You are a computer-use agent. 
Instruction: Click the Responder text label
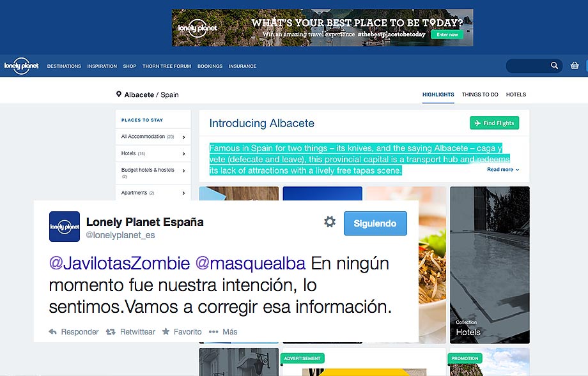80,332
